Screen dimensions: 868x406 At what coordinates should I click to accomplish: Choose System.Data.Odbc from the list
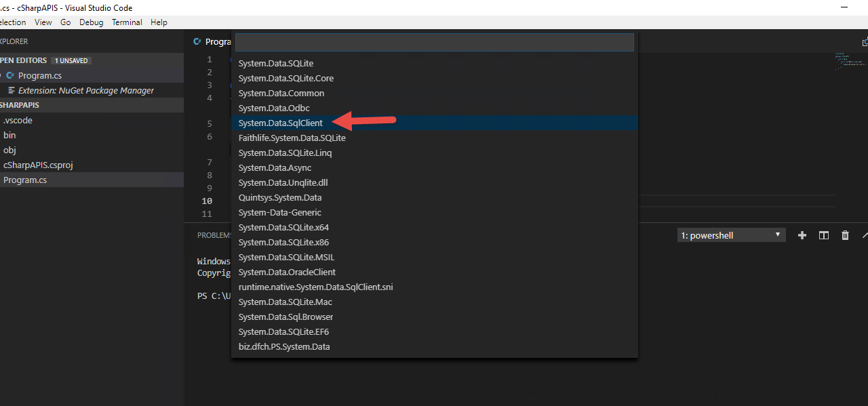(434, 108)
